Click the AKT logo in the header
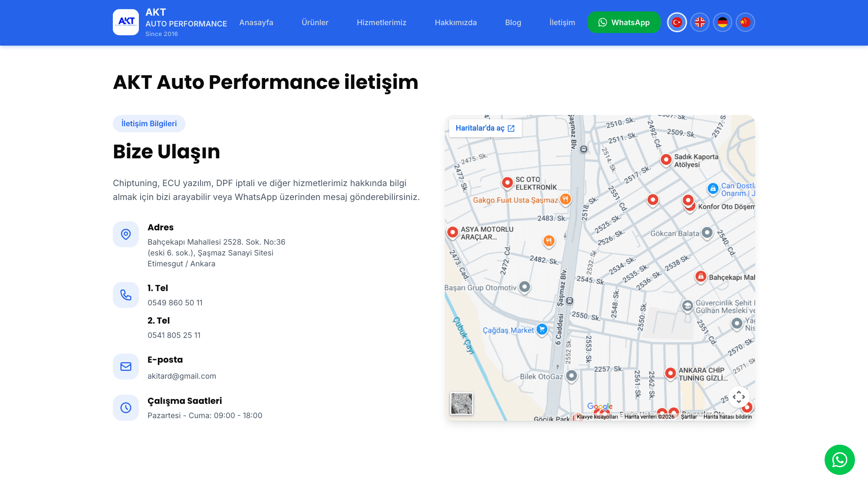The image size is (868, 488). [x=126, y=22]
